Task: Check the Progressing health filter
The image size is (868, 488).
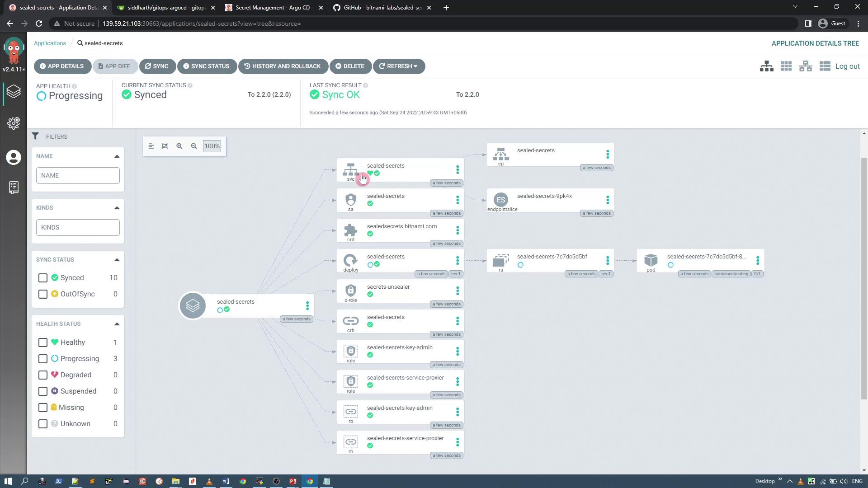Action: [x=43, y=359]
